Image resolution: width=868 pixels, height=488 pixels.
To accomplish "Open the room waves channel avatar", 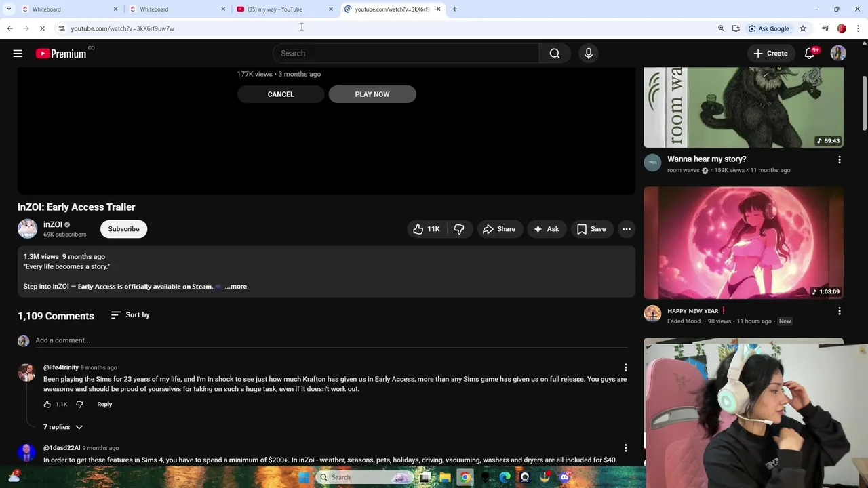I will pyautogui.click(x=652, y=163).
